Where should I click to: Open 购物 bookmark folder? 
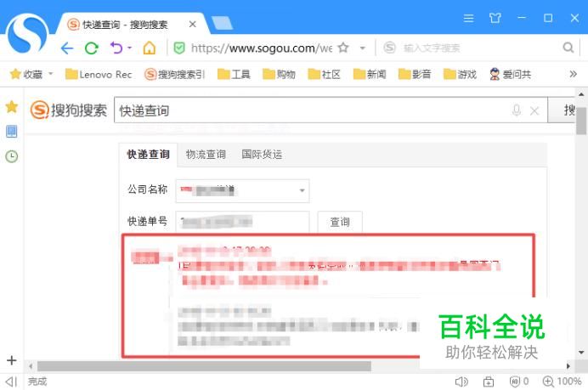click(x=279, y=74)
